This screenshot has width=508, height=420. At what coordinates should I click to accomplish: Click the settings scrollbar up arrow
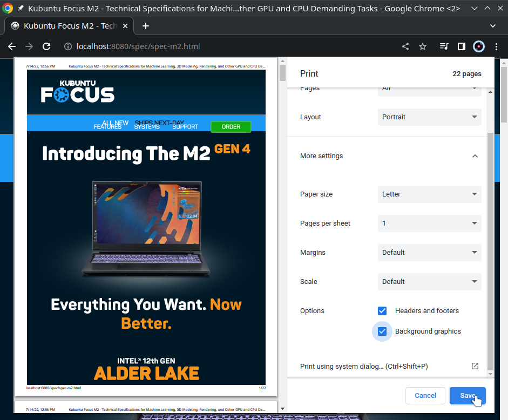(491, 92)
